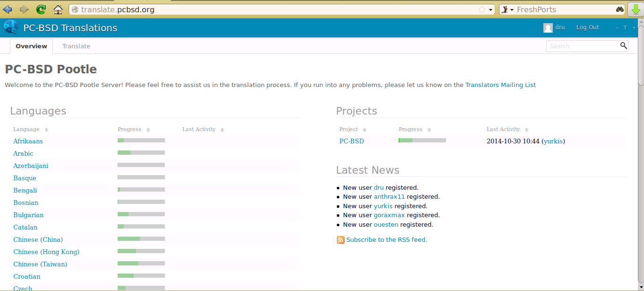The height and width of the screenshot is (291, 644).
Task: Sort projects by Project column
Action: click(353, 129)
